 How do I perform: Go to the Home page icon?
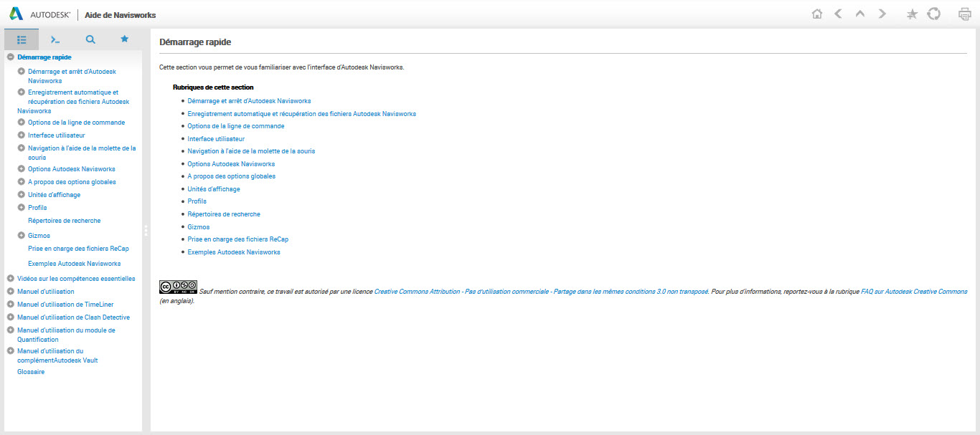point(816,14)
